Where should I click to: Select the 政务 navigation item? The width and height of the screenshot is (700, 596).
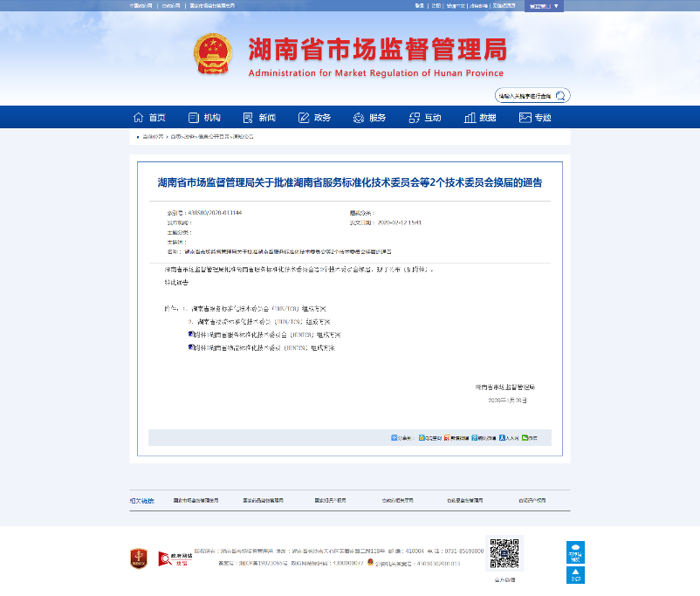tap(314, 118)
